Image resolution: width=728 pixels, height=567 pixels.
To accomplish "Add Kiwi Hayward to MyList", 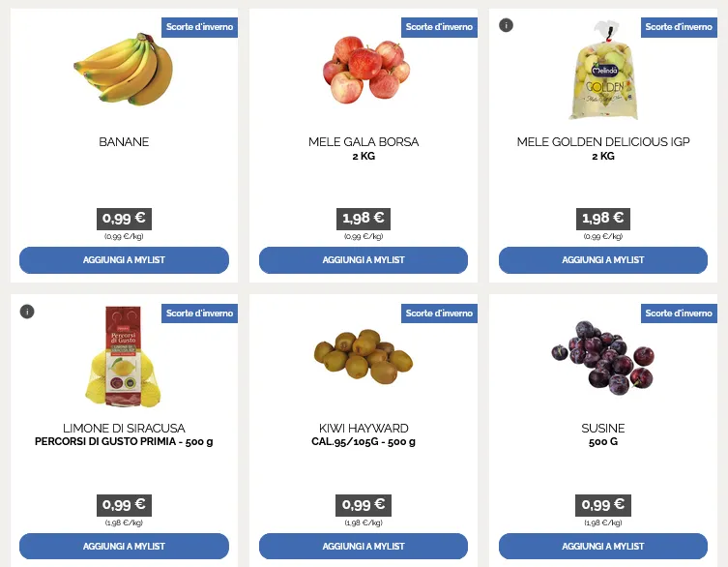I will [364, 547].
